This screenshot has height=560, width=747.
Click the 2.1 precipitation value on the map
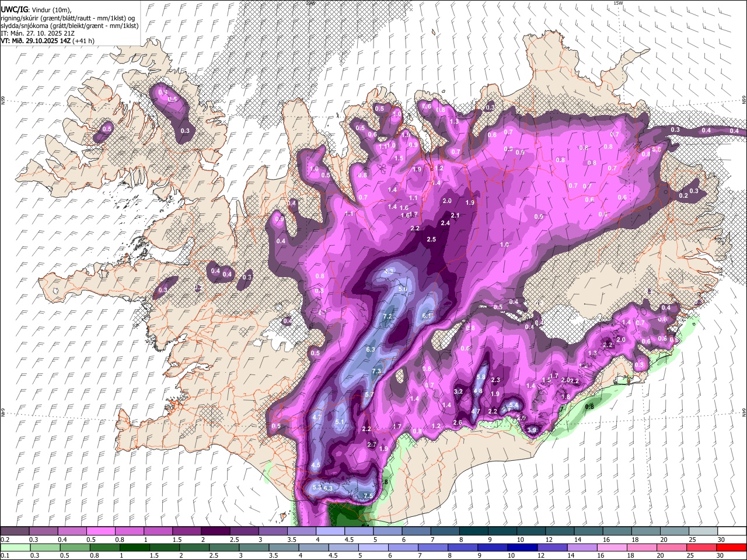(456, 216)
